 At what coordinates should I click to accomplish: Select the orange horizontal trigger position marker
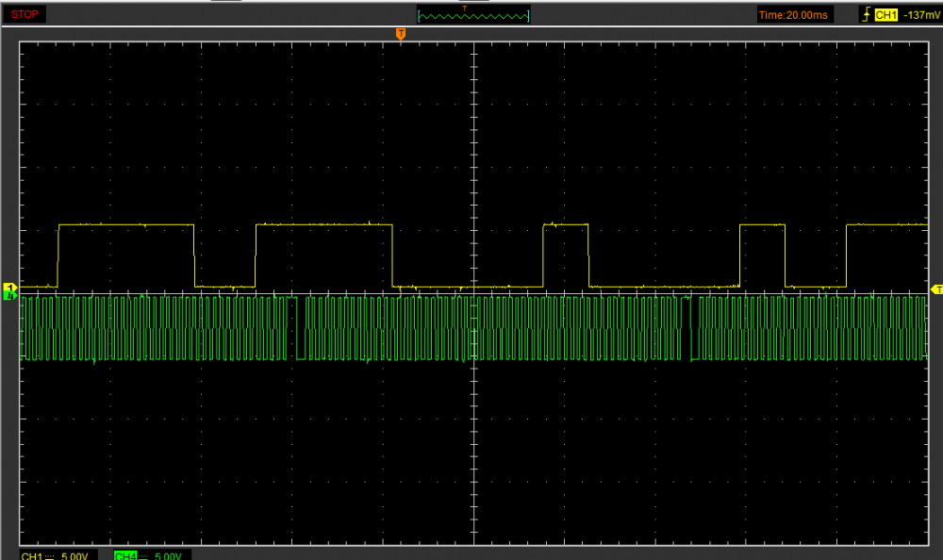click(x=401, y=34)
